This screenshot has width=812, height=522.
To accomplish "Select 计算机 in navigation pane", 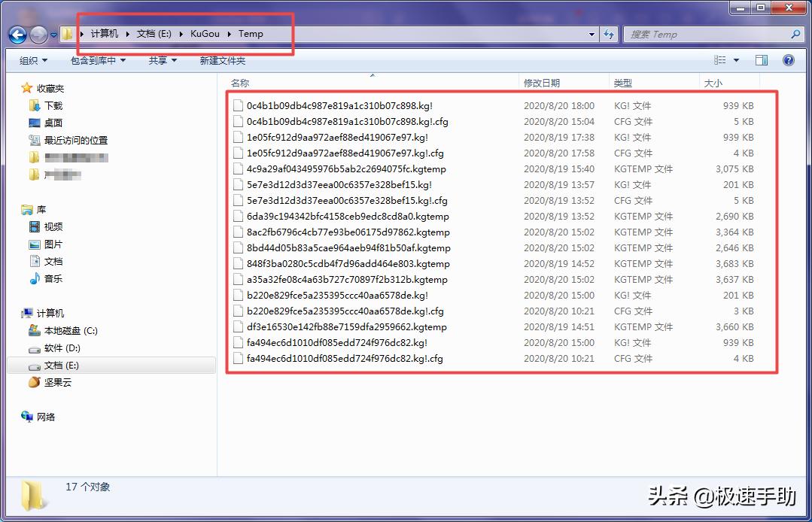I will [50, 313].
